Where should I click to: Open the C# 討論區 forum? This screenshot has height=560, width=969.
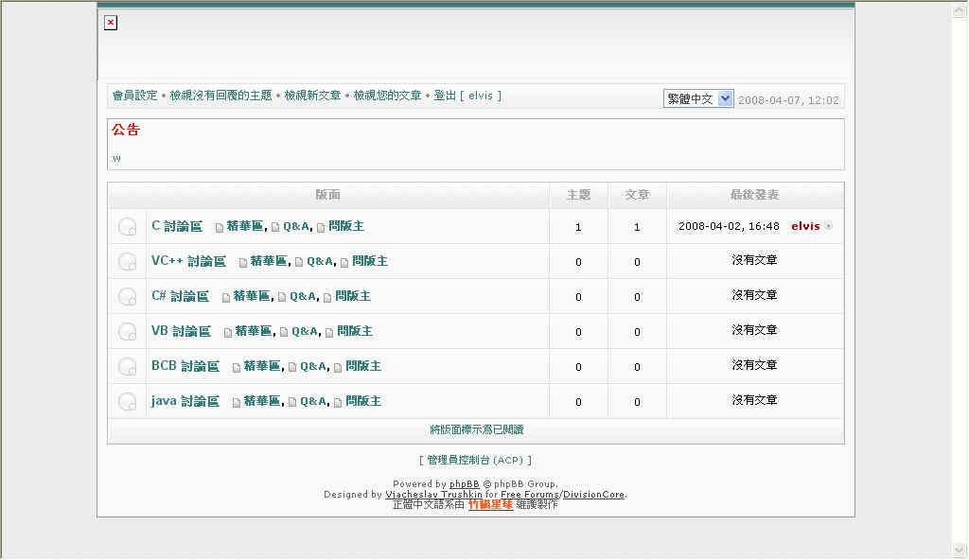181,296
